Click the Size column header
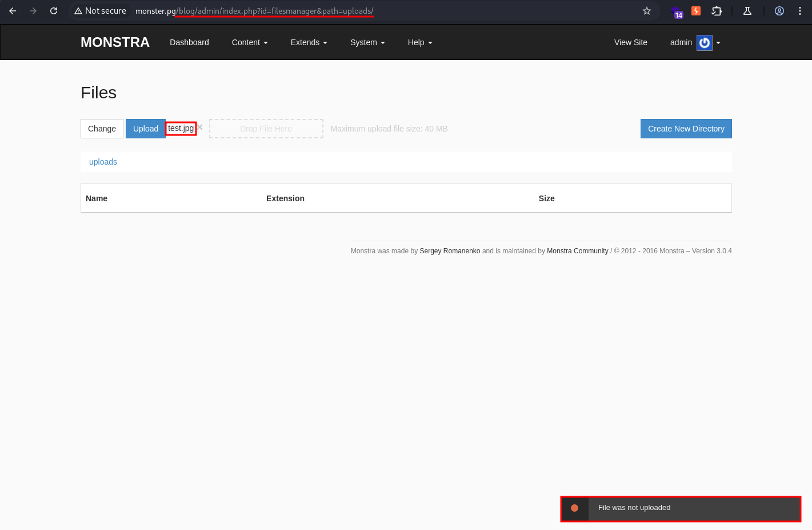Image resolution: width=812 pixels, height=530 pixels. point(546,198)
